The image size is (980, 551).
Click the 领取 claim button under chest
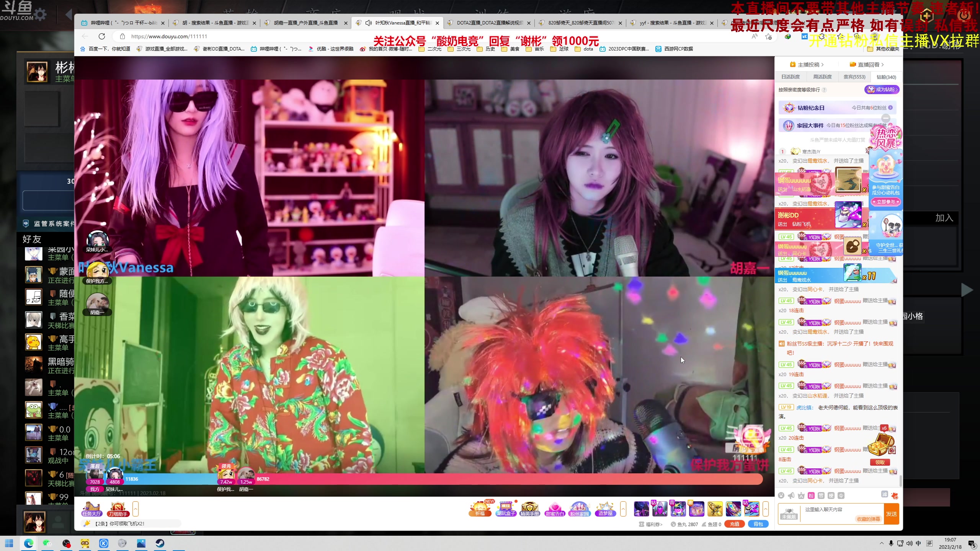[880, 462]
